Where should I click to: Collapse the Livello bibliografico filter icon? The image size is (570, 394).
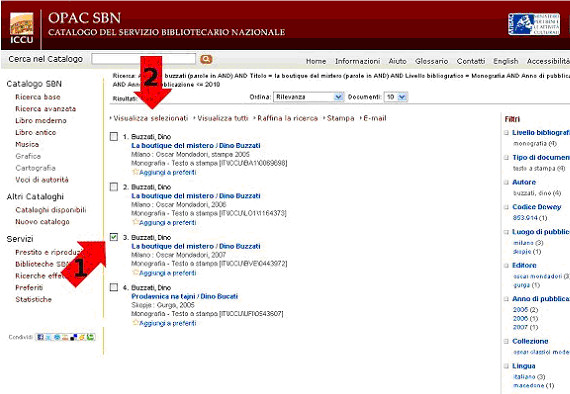point(506,133)
